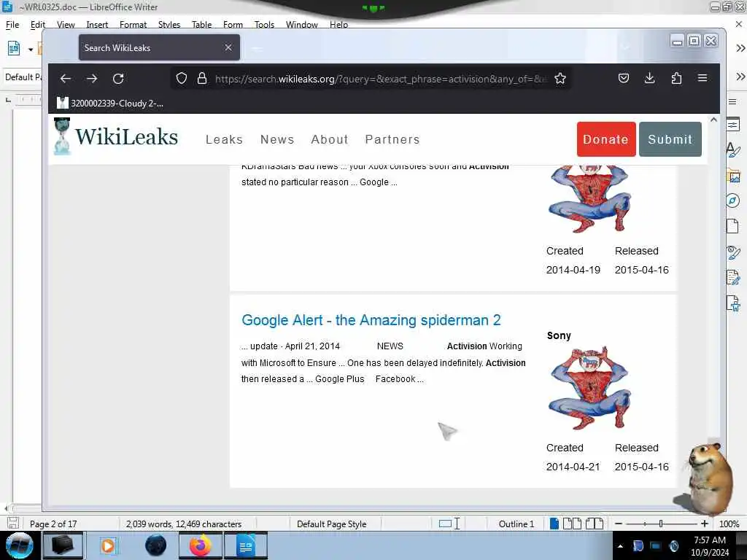Select book view layout
The height and width of the screenshot is (560, 747).
[x=594, y=524]
